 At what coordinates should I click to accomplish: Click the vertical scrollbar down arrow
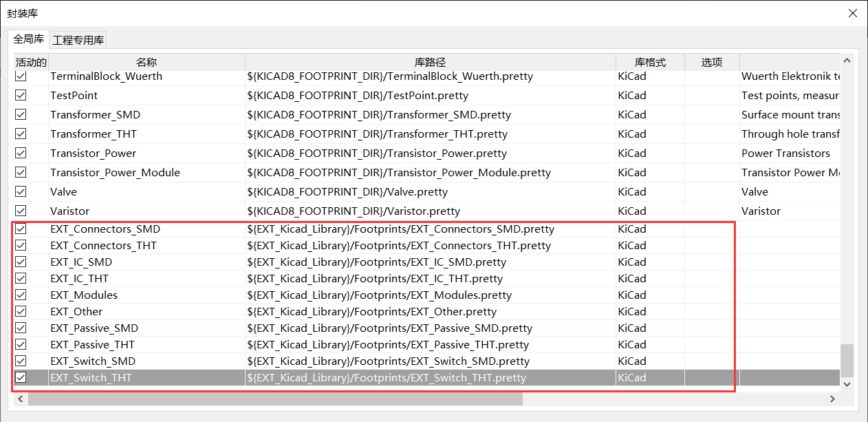point(847,383)
